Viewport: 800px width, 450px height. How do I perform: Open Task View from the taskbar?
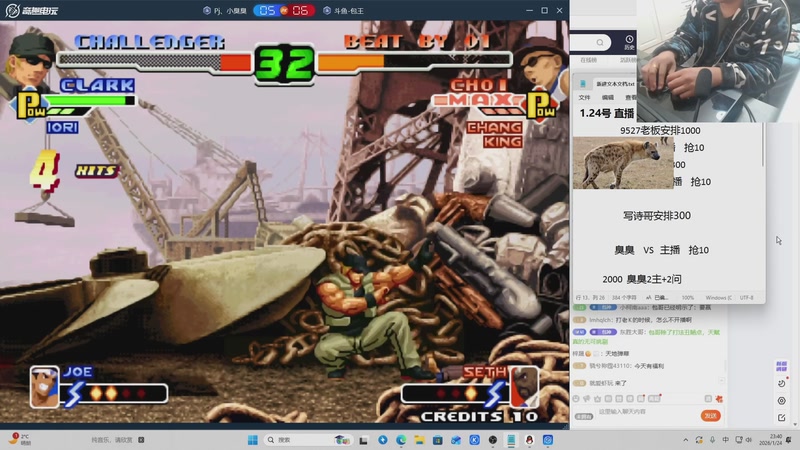pyautogui.click(x=364, y=440)
